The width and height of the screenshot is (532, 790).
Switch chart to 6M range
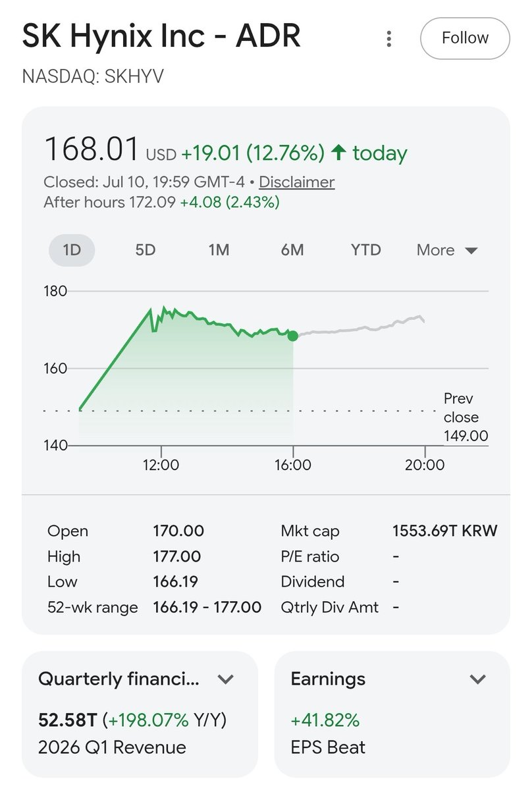click(x=292, y=250)
